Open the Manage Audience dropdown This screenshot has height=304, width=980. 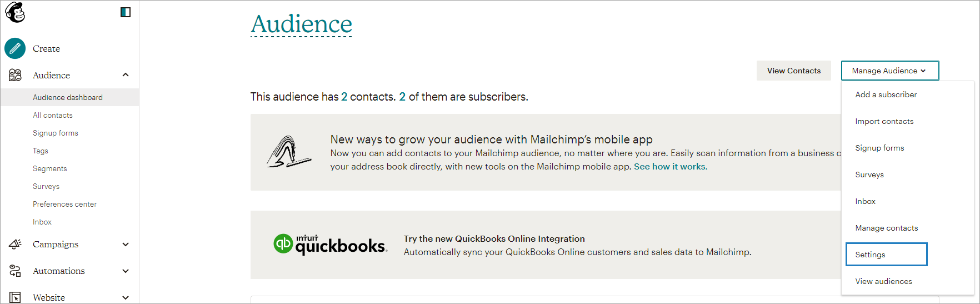[889, 71]
